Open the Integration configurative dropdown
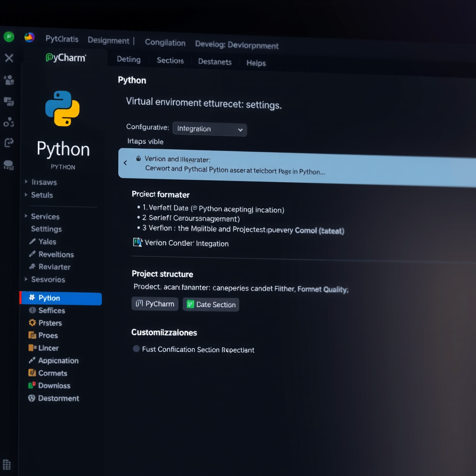 [209, 129]
